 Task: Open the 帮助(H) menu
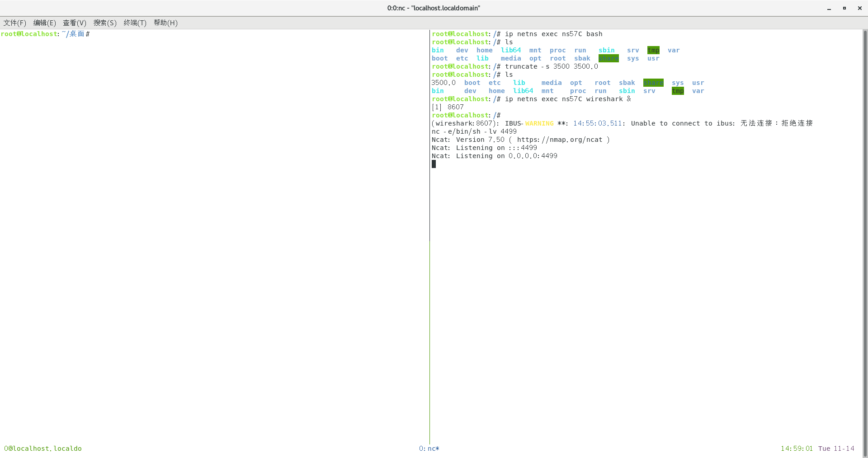click(165, 23)
